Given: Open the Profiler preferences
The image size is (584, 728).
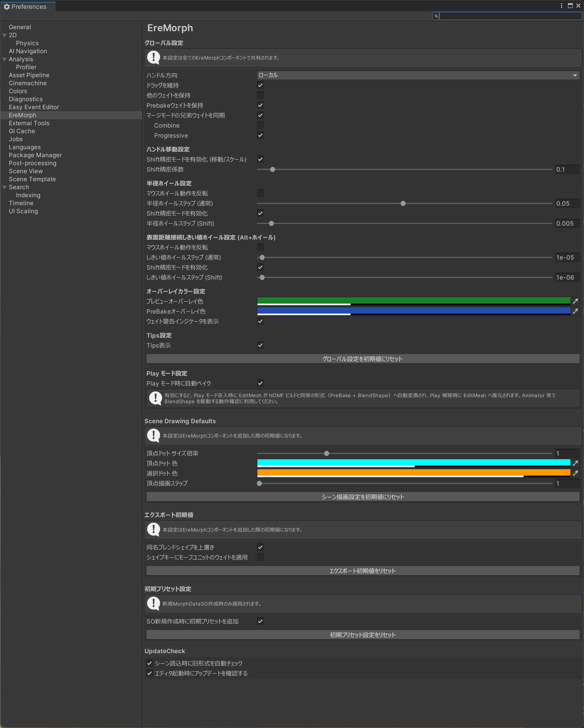Looking at the screenshot, I should click(26, 67).
